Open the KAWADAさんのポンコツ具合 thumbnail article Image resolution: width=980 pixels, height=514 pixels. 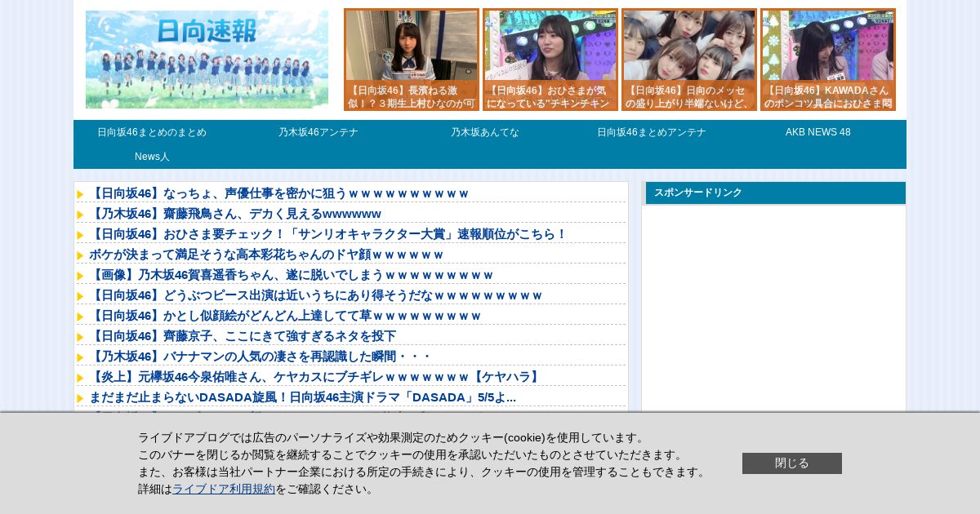click(x=828, y=60)
